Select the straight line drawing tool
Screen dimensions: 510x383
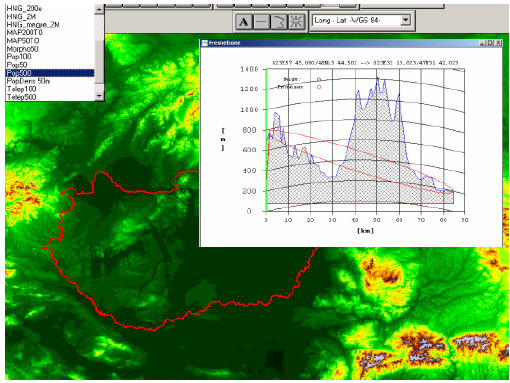261,22
